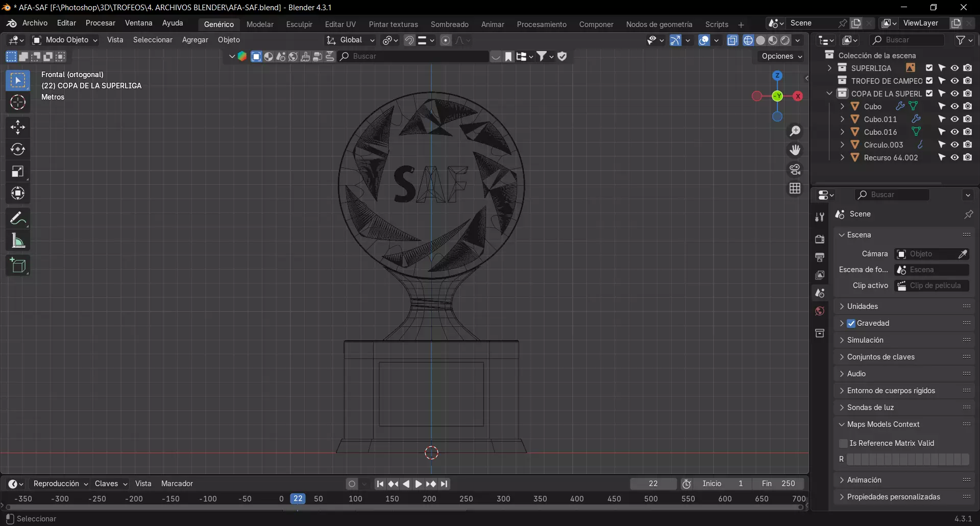Screen dimensions: 980x526
Task: Open the Collection properties tab
Action: [x=820, y=333]
